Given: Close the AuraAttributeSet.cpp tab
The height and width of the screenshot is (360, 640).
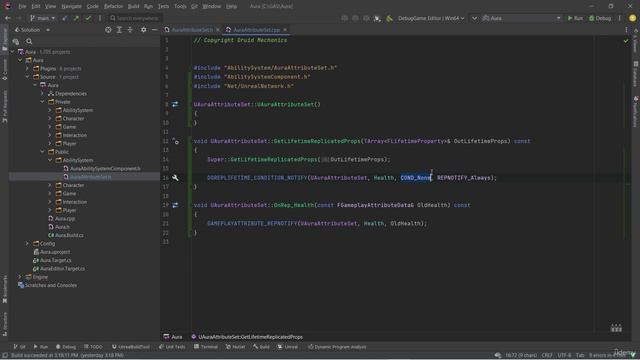Looking at the screenshot, I should point(285,30).
